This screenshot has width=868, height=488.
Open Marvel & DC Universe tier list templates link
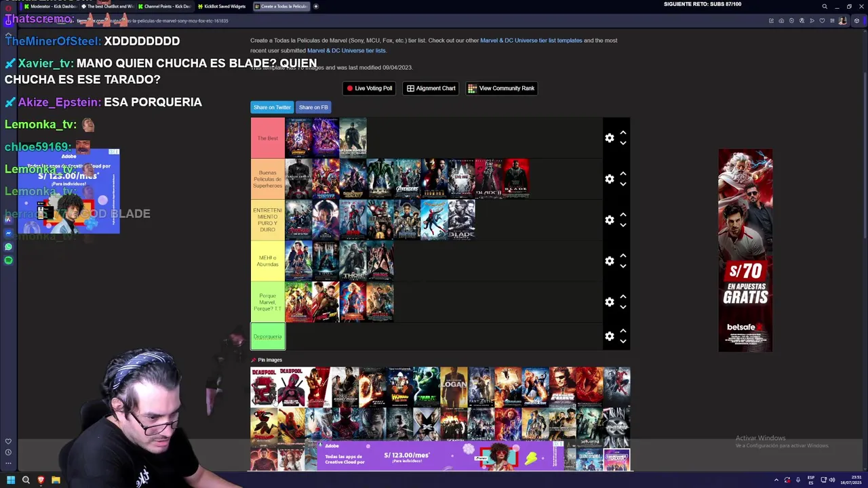tap(531, 41)
